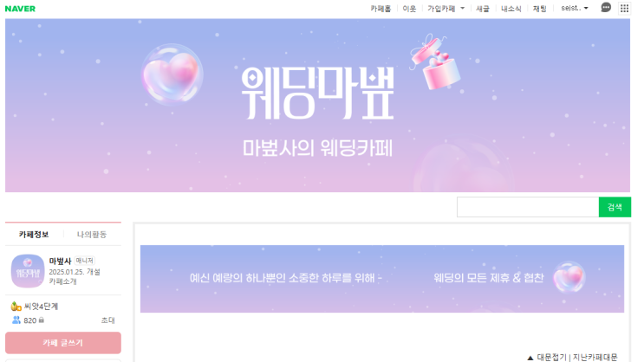Switch to the 나의활동 tab
This screenshot has width=644, height=362.
click(x=92, y=235)
